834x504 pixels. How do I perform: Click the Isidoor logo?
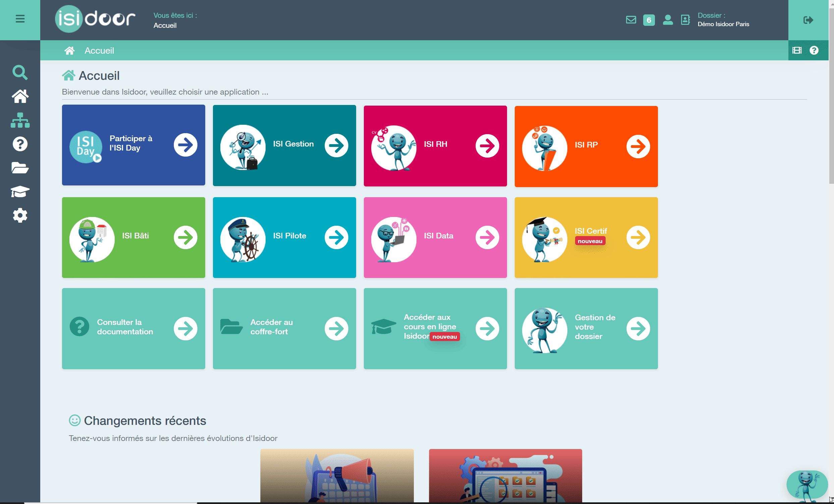[95, 19]
